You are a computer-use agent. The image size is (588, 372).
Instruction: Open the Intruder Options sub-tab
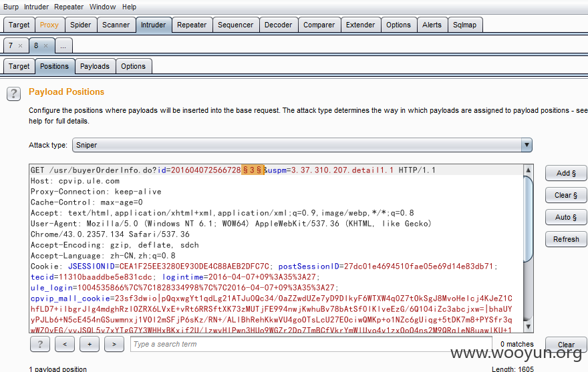[133, 66]
